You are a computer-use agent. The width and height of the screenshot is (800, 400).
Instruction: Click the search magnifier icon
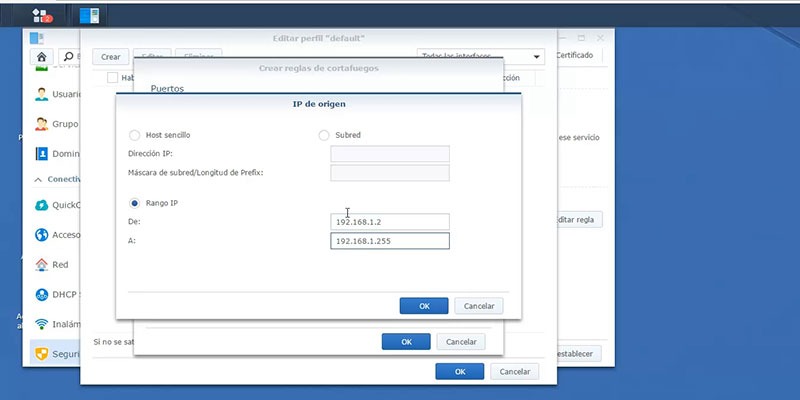coord(68,56)
